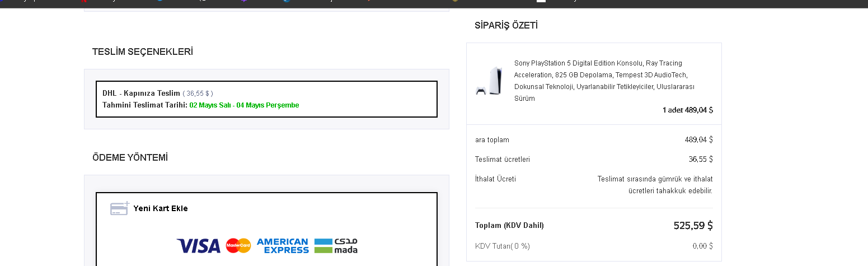868x266 pixels.
Task: Select the Visa card logo
Action: point(199,246)
